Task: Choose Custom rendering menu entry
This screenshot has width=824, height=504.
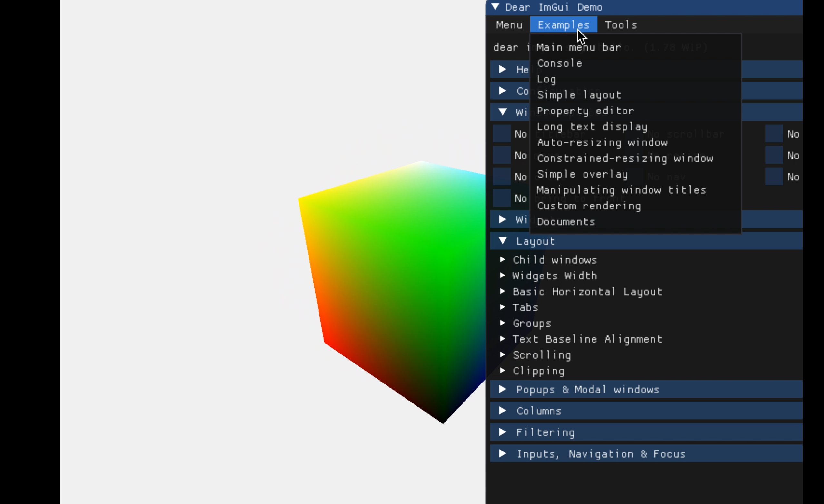Action: (x=589, y=206)
